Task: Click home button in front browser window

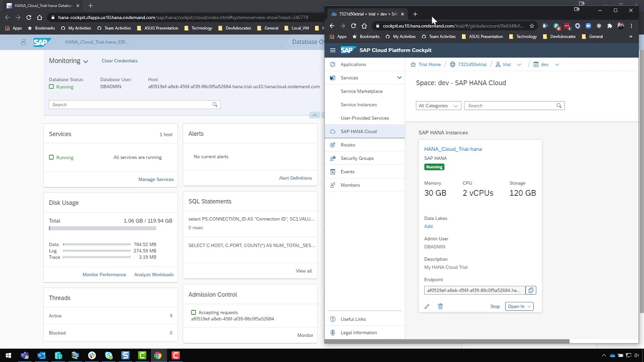Action: (x=364, y=26)
